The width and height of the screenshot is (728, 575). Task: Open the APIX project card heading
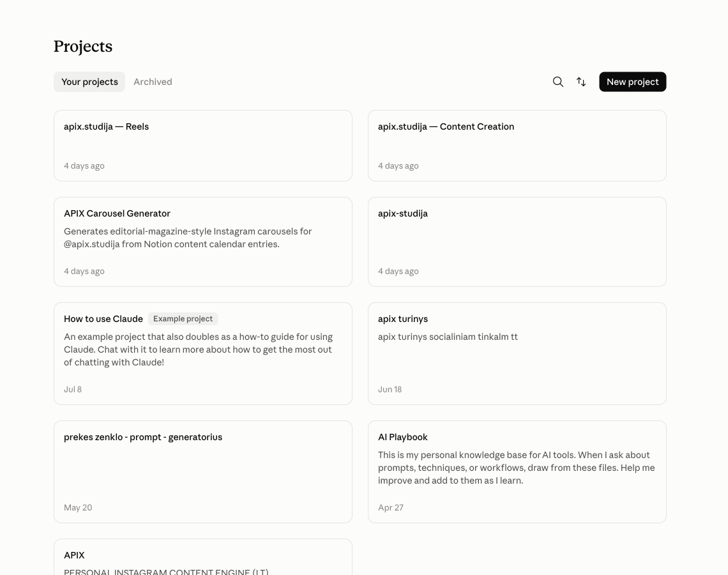coord(74,555)
